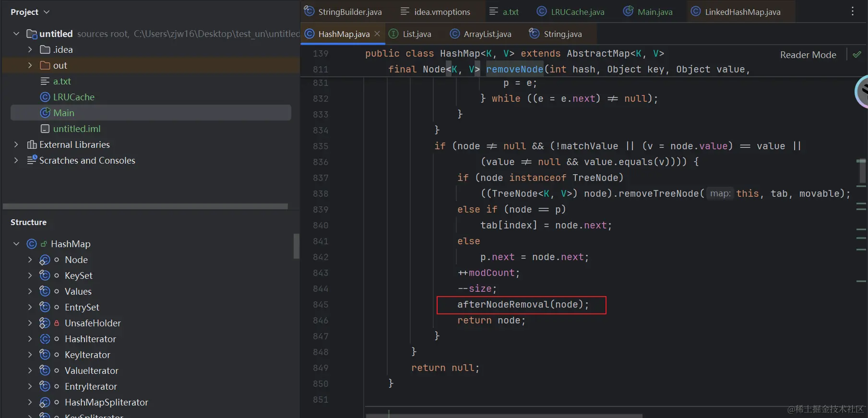Expand Values in Structure panel

tap(30, 291)
